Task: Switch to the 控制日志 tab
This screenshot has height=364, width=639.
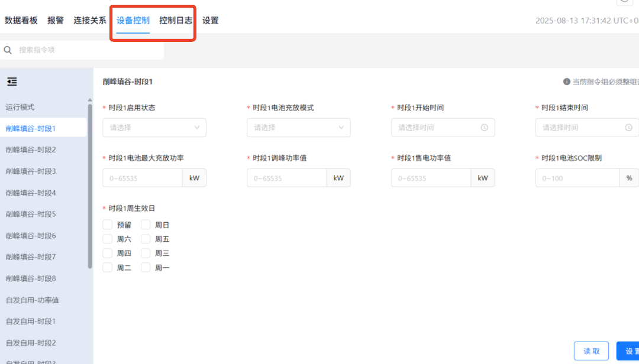Action: pyautogui.click(x=176, y=20)
